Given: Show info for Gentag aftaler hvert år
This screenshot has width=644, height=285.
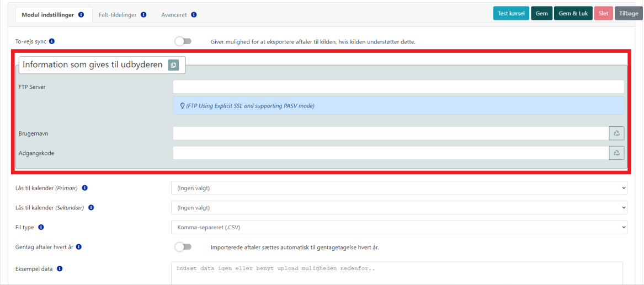Looking at the screenshot, I should point(79,247).
